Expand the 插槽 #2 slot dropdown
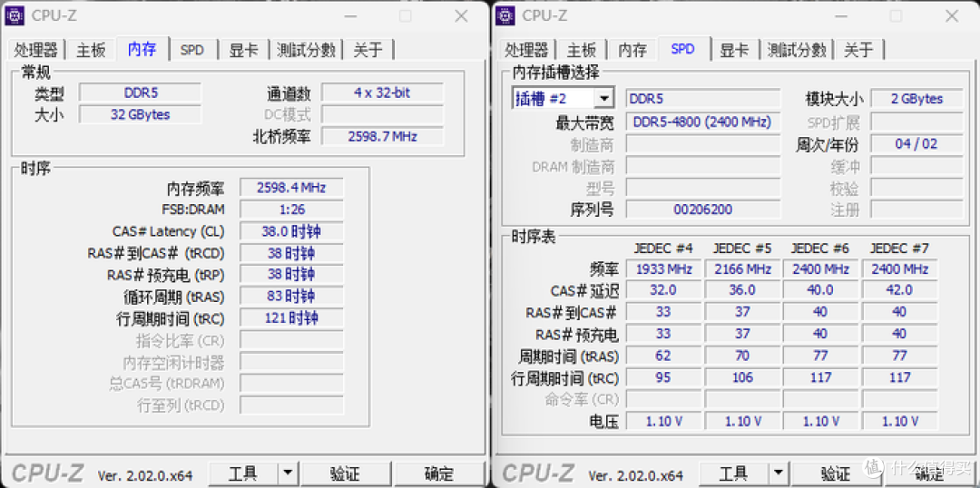Image resolution: width=980 pixels, height=488 pixels. point(603,99)
